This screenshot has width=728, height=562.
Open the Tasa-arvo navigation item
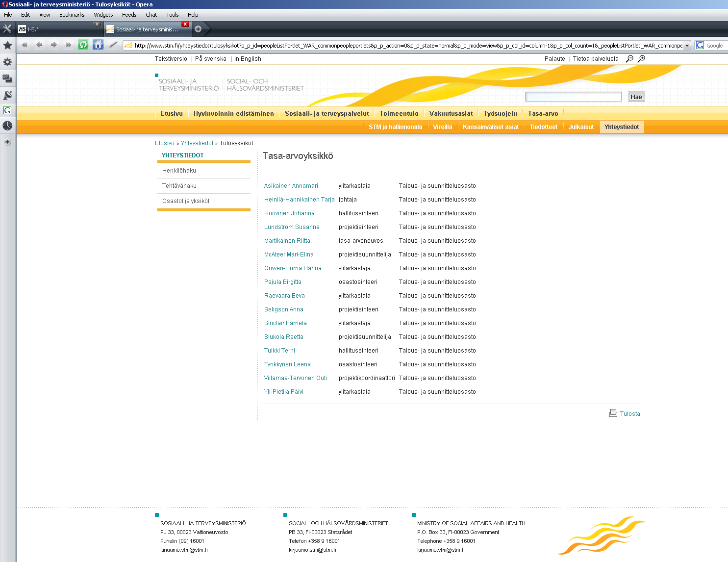point(543,113)
